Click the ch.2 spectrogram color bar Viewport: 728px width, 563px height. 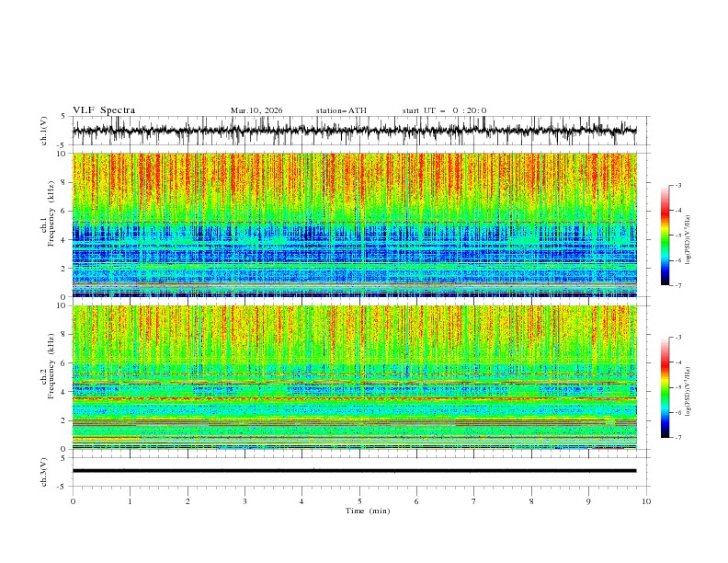[665, 387]
